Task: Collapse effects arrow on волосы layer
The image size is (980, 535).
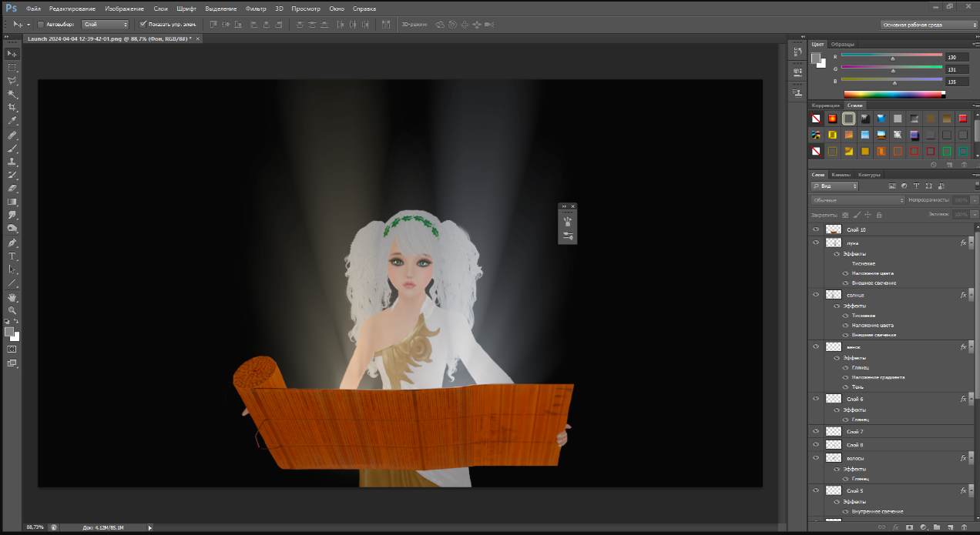Action: [x=971, y=458]
